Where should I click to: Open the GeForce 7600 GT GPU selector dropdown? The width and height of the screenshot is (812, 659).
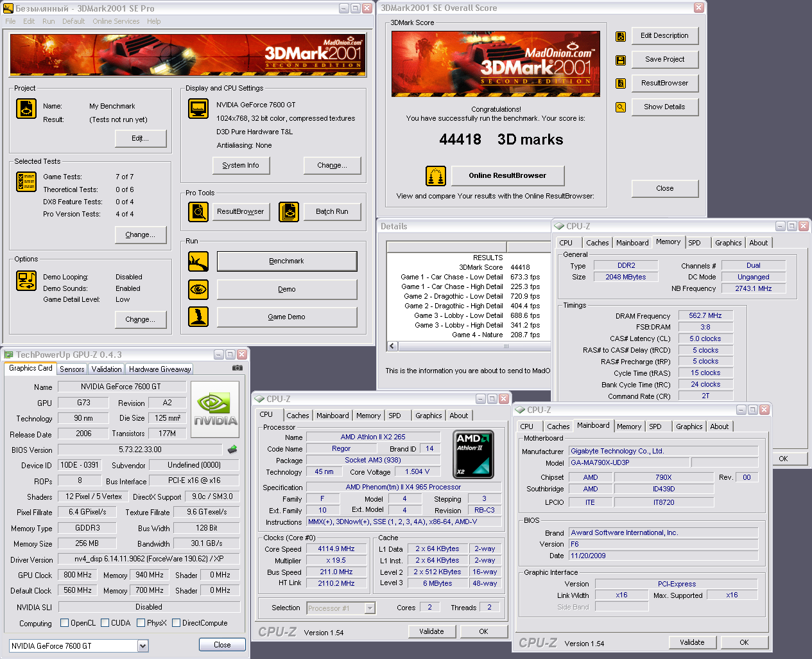[x=143, y=646]
